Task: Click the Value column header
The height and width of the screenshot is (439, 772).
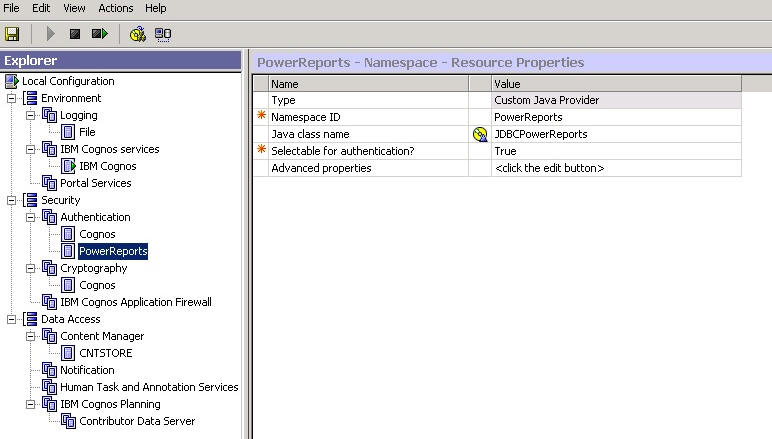Action: point(616,84)
